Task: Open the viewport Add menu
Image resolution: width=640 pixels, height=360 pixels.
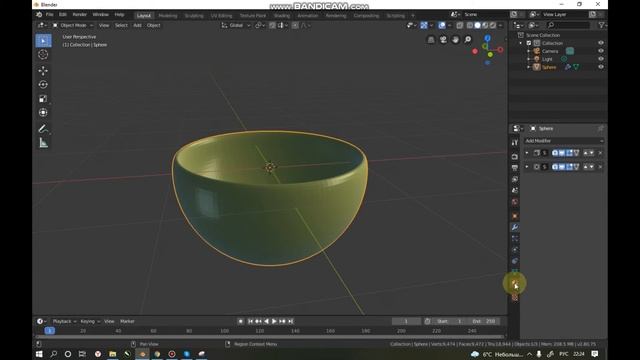Action: [x=137, y=25]
